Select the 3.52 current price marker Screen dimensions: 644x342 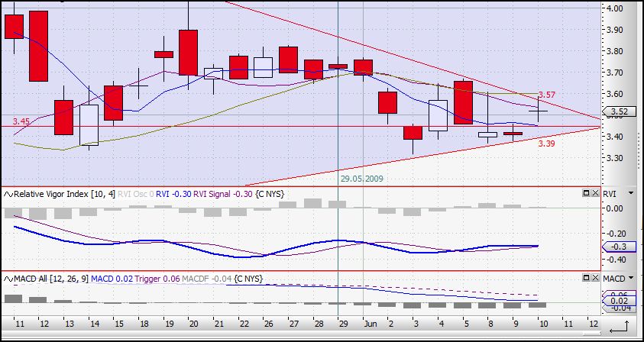coord(619,111)
